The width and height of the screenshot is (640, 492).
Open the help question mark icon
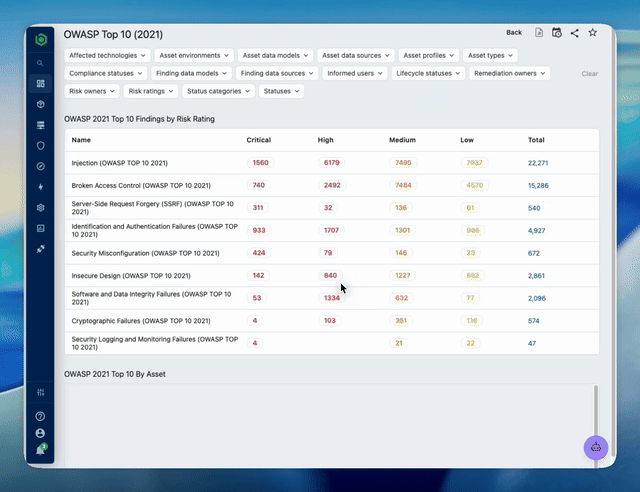(40, 416)
